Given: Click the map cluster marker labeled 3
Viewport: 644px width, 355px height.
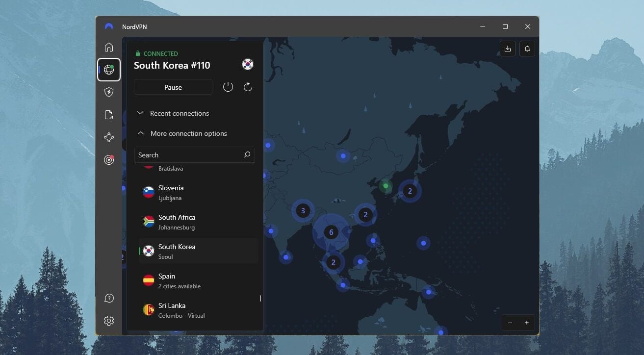Looking at the screenshot, I should 303,211.
